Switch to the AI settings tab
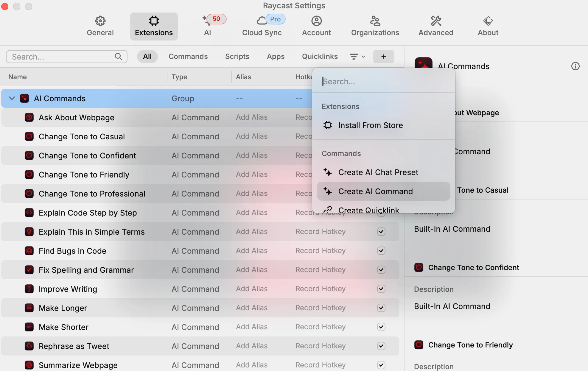This screenshot has height=371, width=588. pyautogui.click(x=208, y=26)
